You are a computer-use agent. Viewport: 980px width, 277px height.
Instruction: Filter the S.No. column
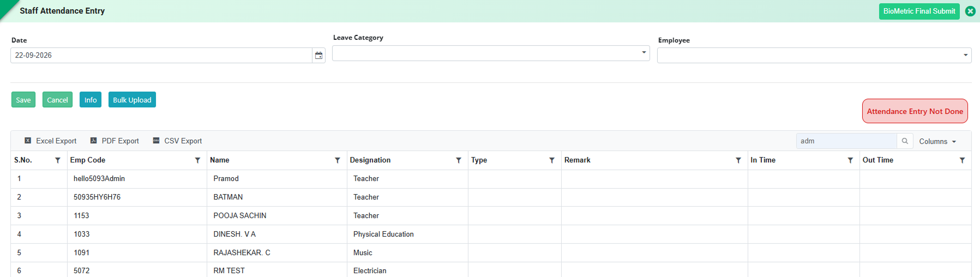pos(58,160)
